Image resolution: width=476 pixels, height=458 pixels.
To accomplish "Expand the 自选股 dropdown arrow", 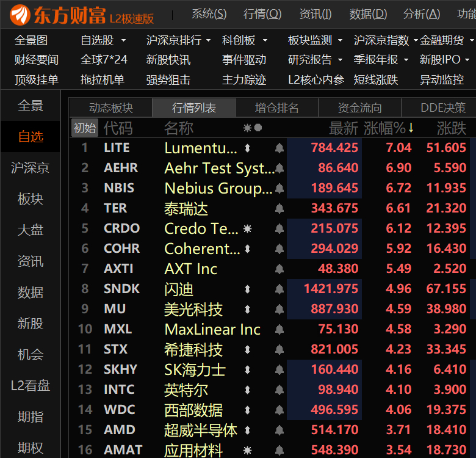I will pyautogui.click(x=123, y=40).
